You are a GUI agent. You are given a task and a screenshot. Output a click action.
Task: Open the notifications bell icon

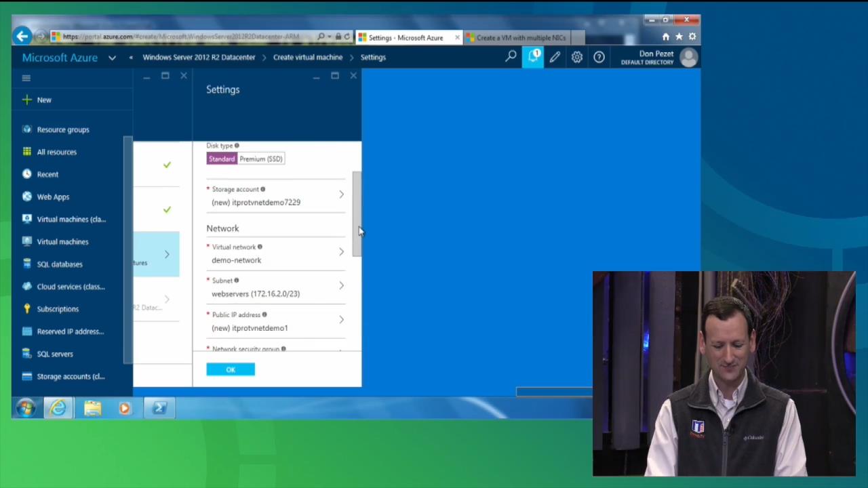click(533, 57)
